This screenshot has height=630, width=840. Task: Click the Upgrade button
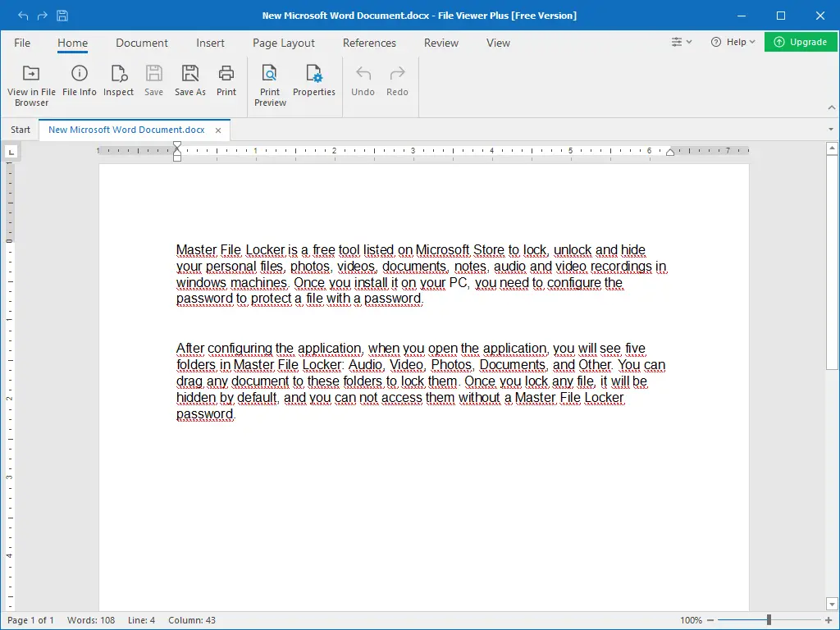801,42
